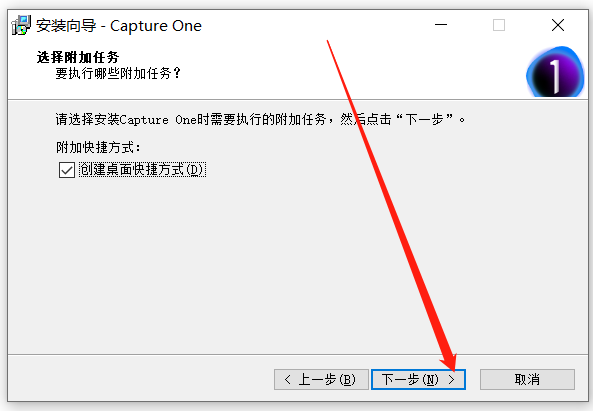Click the instruction text 请选择安装Capture One时

pyautogui.click(x=132, y=119)
